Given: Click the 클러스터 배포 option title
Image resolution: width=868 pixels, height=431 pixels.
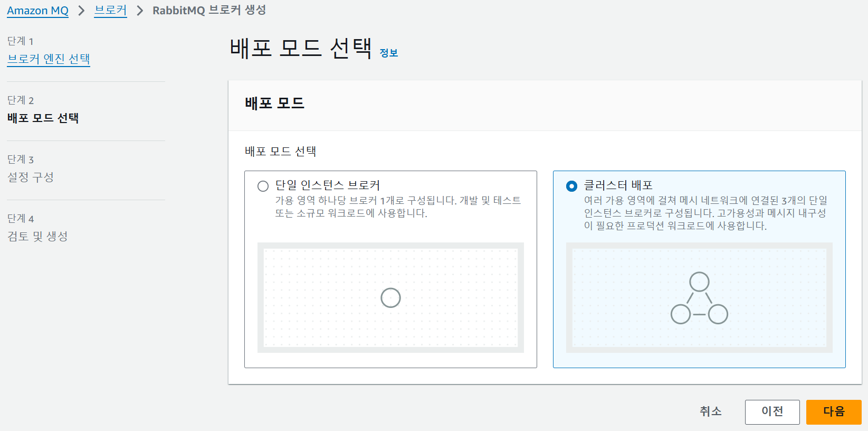Looking at the screenshot, I should click(618, 185).
